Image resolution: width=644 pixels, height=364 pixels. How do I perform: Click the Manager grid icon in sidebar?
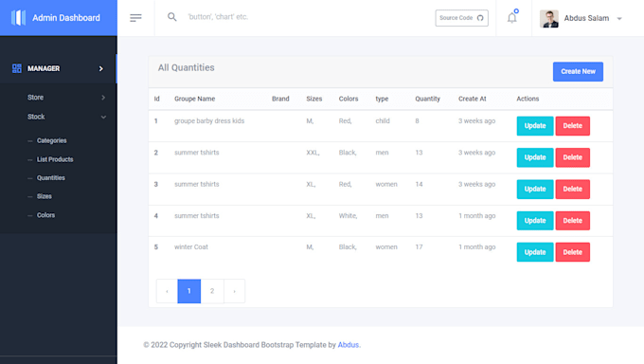[17, 68]
